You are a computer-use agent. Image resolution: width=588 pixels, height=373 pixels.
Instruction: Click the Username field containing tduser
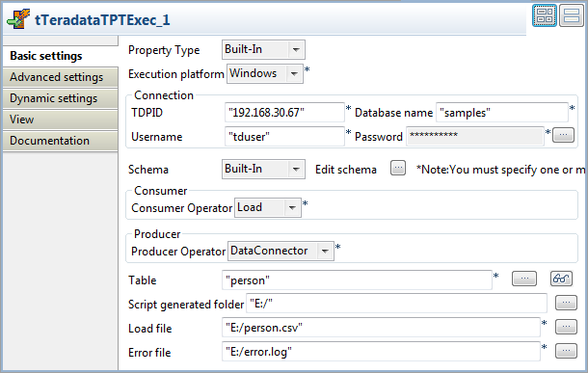(x=284, y=137)
